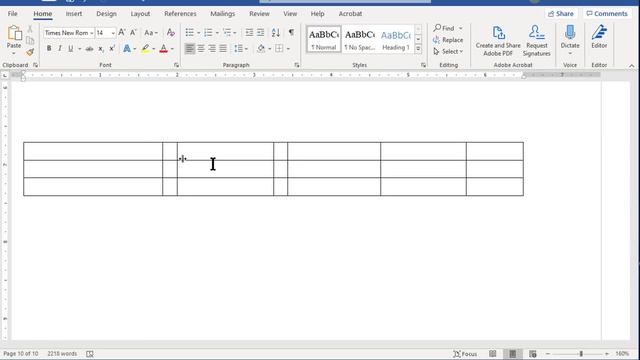Toggle Bold formatting
The height and width of the screenshot is (360, 640).
coord(49,49)
